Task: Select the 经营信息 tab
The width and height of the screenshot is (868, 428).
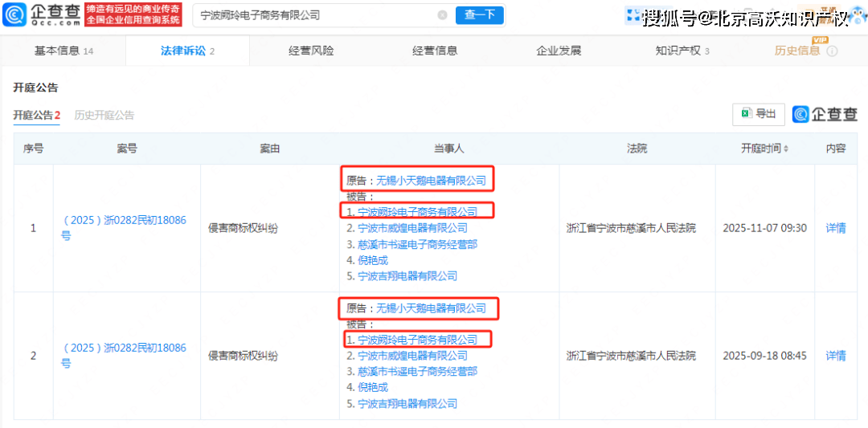Action: tap(435, 51)
